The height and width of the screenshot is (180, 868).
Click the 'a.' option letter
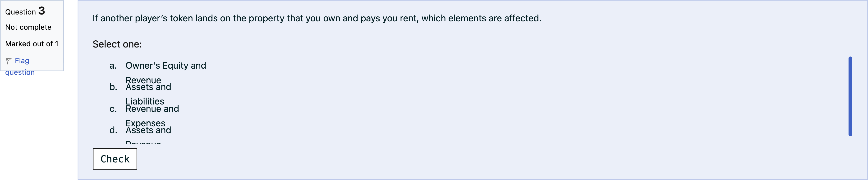(x=113, y=66)
